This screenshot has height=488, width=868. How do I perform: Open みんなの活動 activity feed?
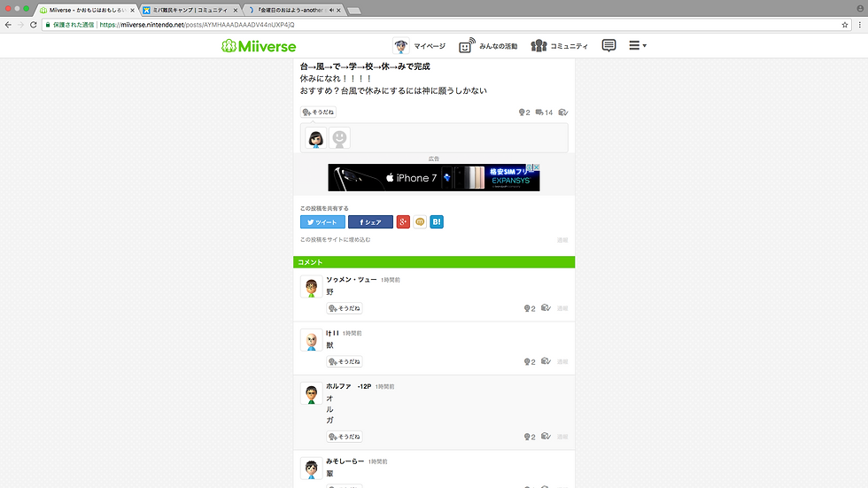[x=488, y=46]
